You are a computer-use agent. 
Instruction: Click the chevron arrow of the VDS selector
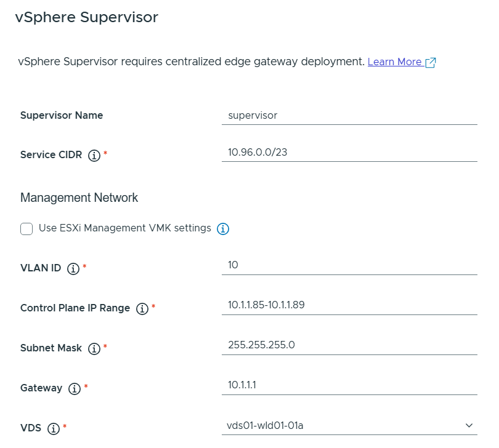click(x=469, y=425)
